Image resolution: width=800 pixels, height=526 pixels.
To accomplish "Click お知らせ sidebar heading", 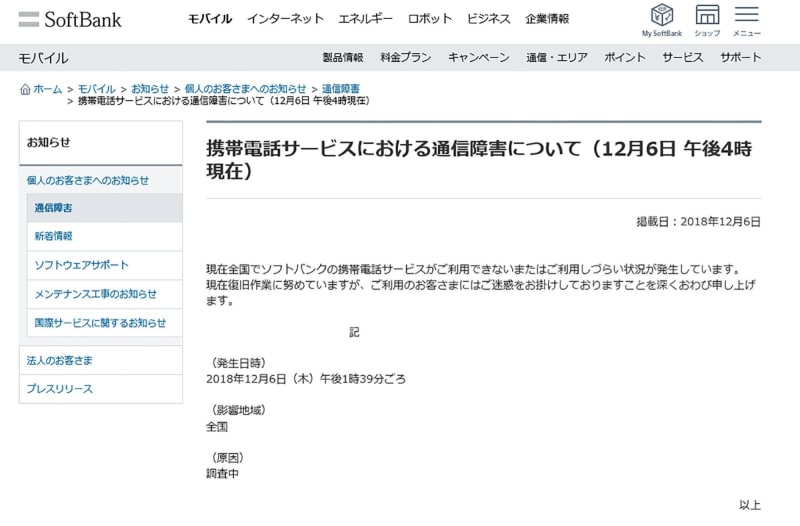I will pos(48,142).
